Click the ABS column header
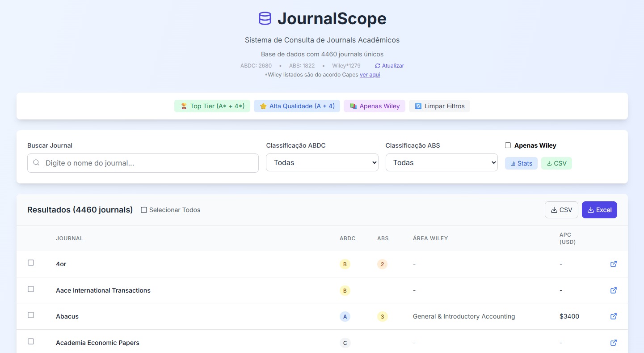The image size is (644, 353). [383, 238]
